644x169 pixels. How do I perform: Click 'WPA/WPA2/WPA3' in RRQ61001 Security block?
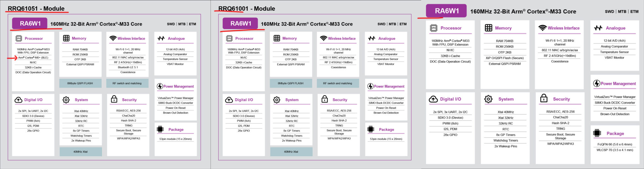coord(339,139)
